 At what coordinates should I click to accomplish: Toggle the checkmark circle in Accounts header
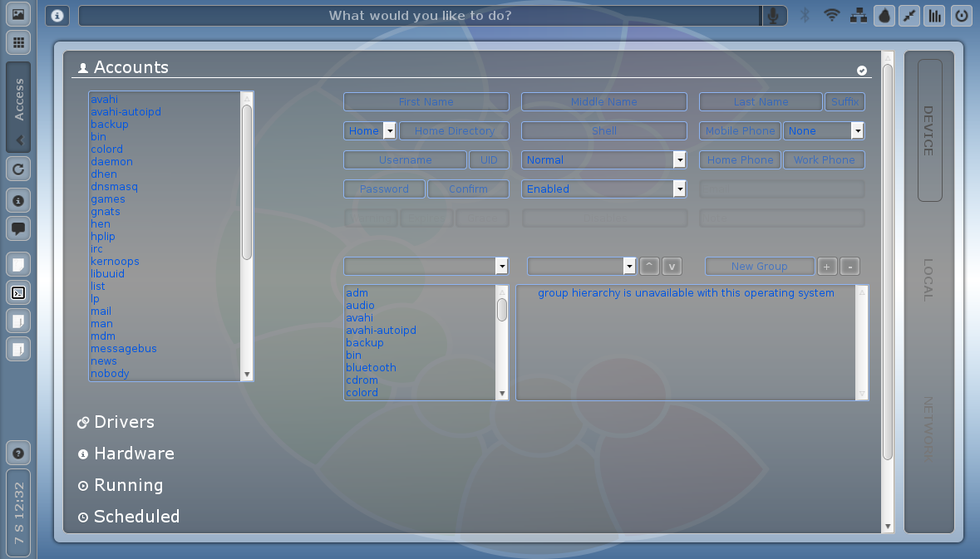[x=862, y=71]
